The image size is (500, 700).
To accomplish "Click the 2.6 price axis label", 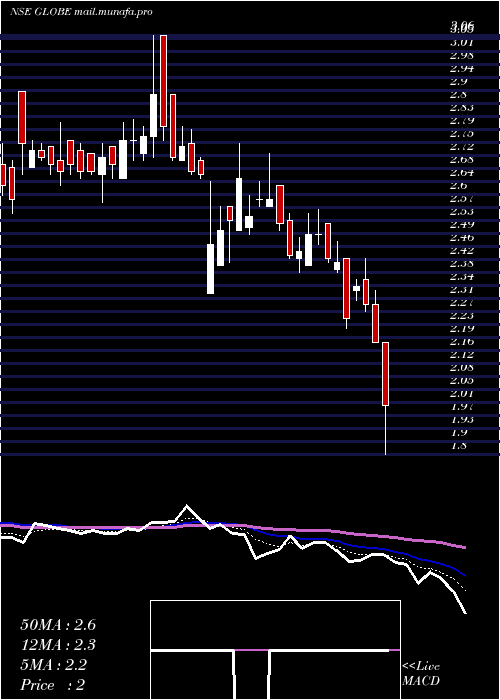I will coord(459,185).
